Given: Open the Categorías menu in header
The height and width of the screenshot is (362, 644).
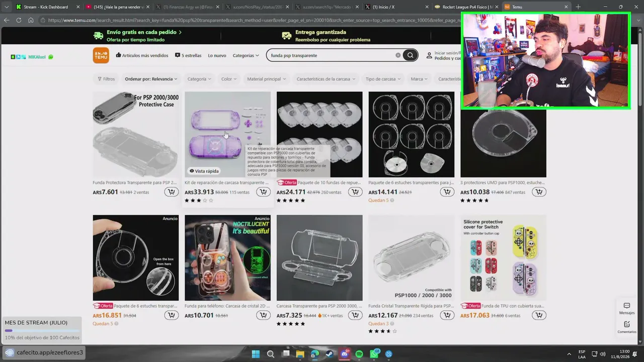Looking at the screenshot, I should pyautogui.click(x=246, y=55).
